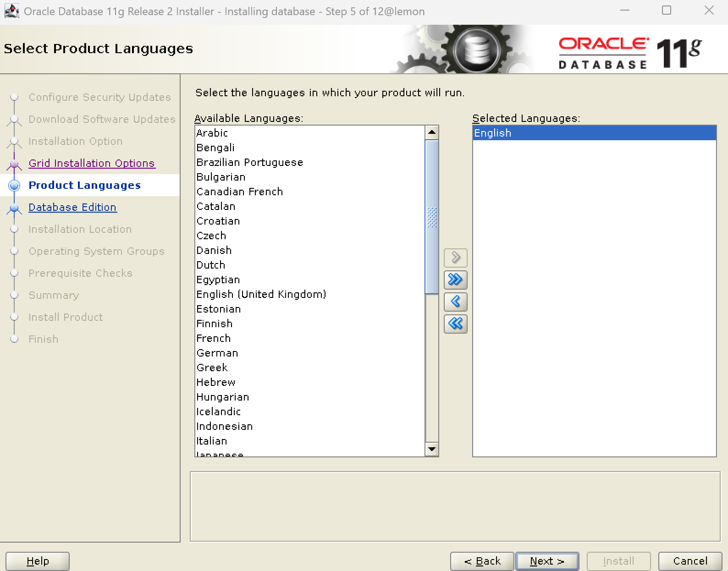The image size is (728, 571).
Task: Open the Grid Installation Options step link
Action: pos(92,163)
